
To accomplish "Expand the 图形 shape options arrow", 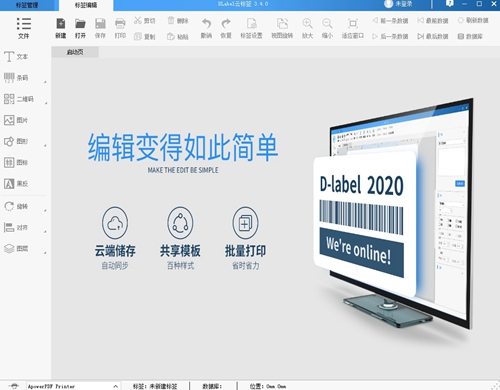I will coord(45,145).
